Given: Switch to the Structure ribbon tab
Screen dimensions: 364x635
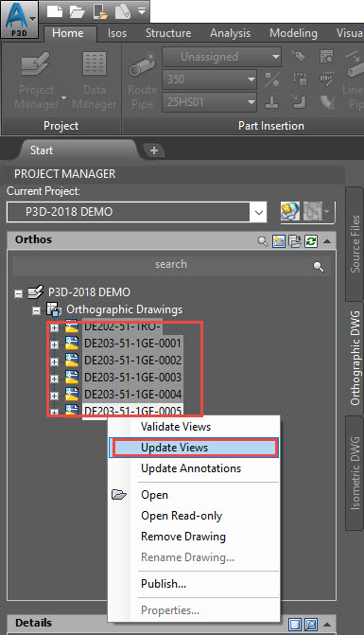Looking at the screenshot, I should [x=168, y=33].
